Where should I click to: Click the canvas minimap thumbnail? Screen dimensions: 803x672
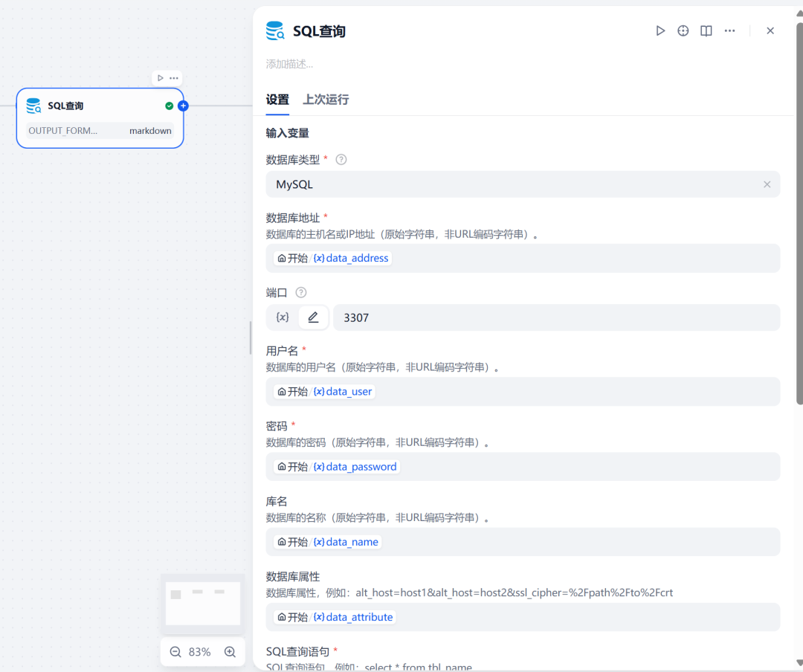pyautogui.click(x=203, y=603)
